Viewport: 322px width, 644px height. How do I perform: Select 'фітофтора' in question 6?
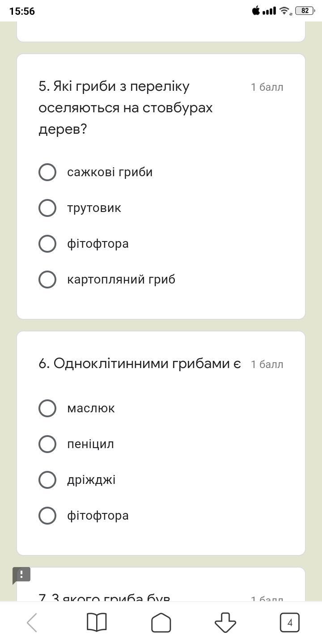coord(47,516)
